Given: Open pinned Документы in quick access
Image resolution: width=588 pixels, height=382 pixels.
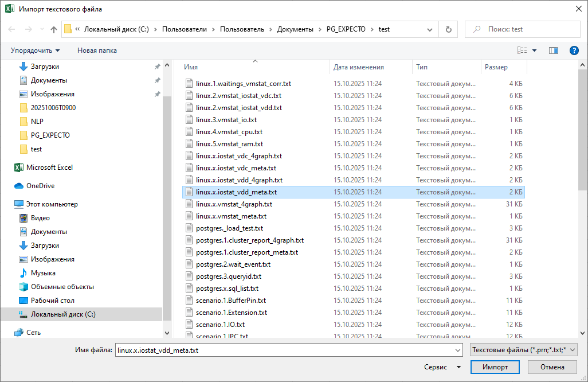Looking at the screenshot, I should click(x=49, y=80).
